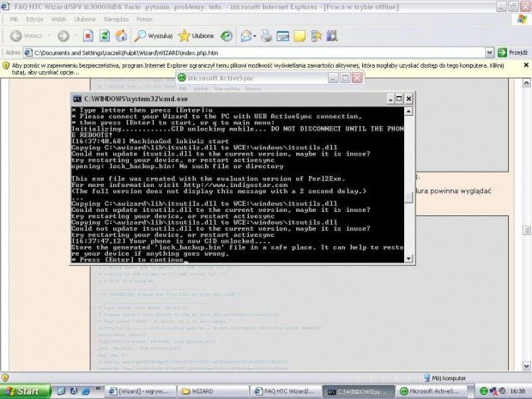Screen dimensions: 532x399
Task: Expand the Mail icon dropdown arrow
Action: (x=255, y=36)
